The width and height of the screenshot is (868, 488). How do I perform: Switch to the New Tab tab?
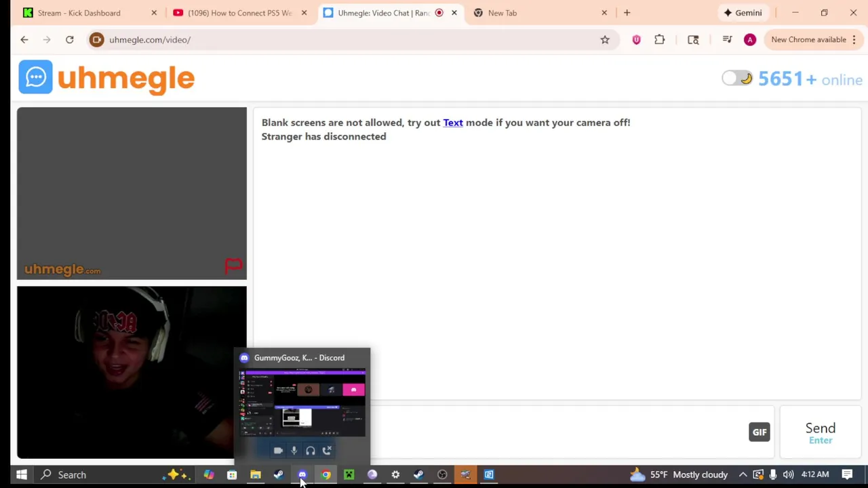502,13
